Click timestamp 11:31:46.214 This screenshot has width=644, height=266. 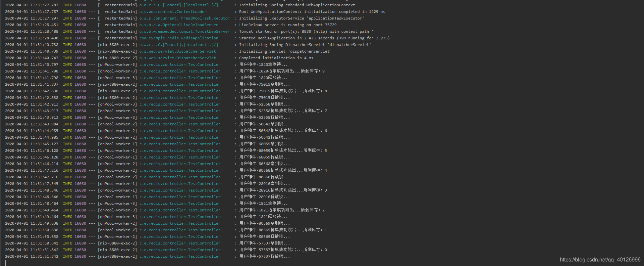click(x=44, y=164)
